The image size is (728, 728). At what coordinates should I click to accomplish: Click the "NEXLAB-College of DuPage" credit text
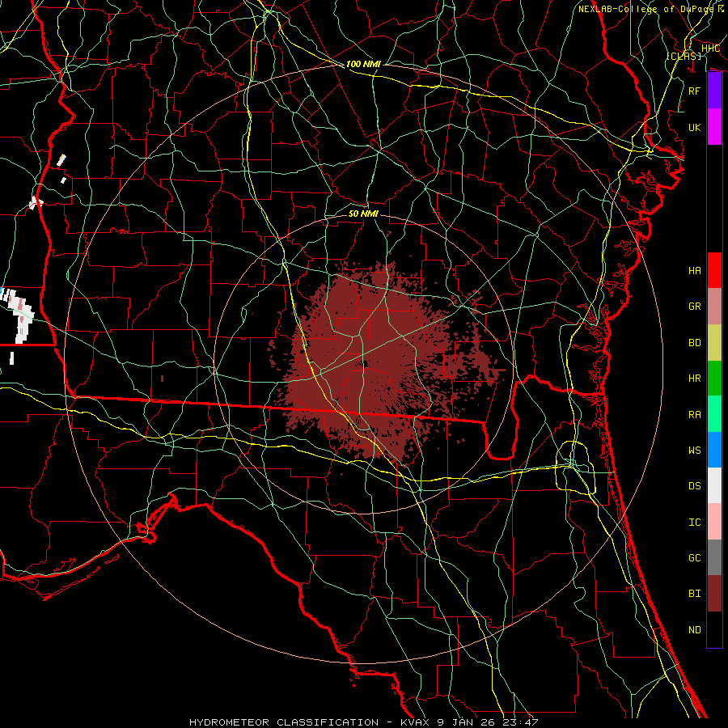click(647, 9)
